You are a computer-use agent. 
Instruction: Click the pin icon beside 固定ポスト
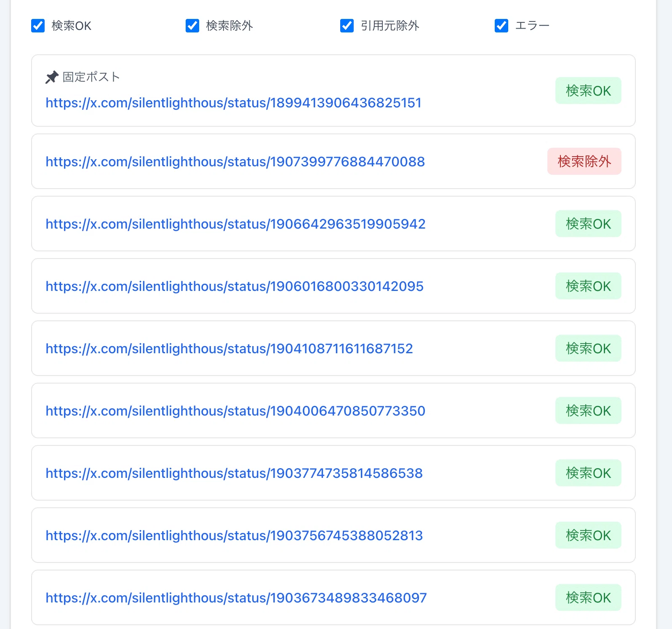click(x=52, y=77)
